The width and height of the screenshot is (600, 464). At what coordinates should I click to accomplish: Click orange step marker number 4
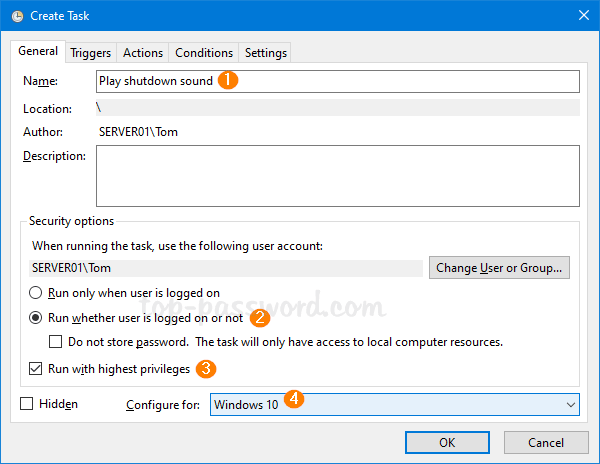point(294,399)
